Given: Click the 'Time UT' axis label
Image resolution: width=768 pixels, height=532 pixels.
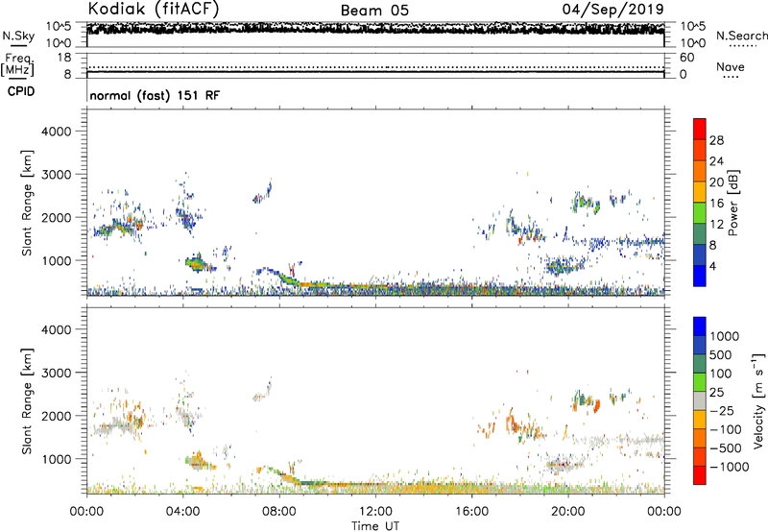Looking at the screenshot, I should pos(375,526).
